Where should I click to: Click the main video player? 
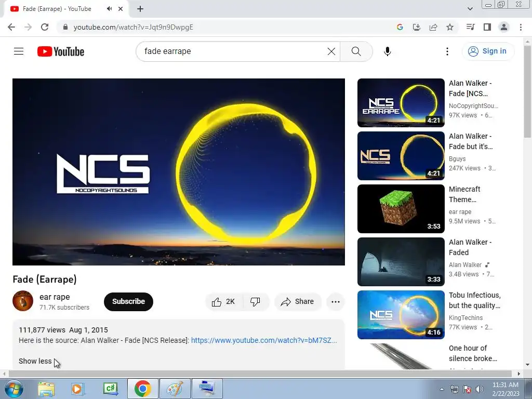[x=179, y=171]
